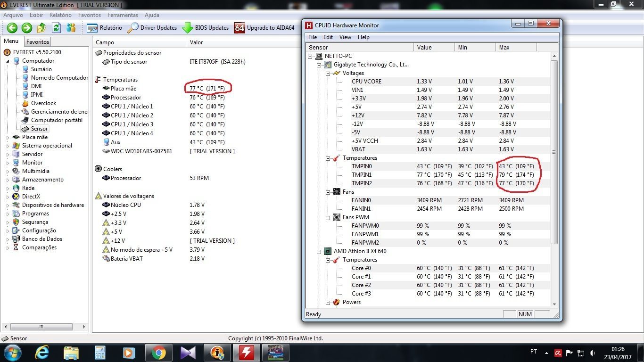Switch to the Menu tab
Image resolution: width=644 pixels, height=362 pixels.
tap(11, 41)
